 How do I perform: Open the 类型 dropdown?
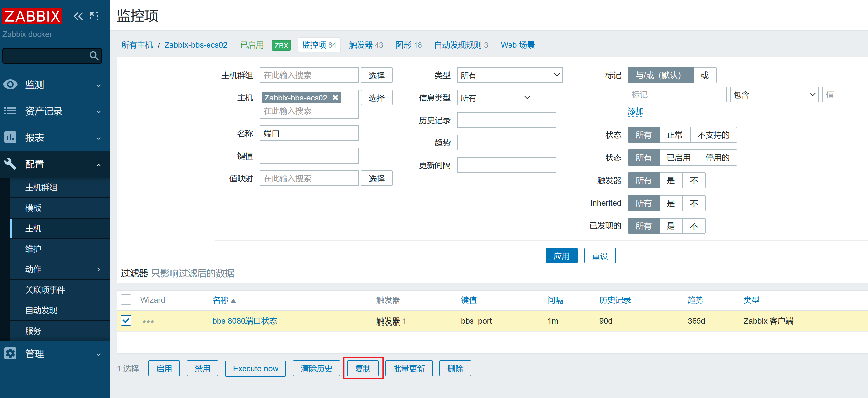[x=509, y=75]
